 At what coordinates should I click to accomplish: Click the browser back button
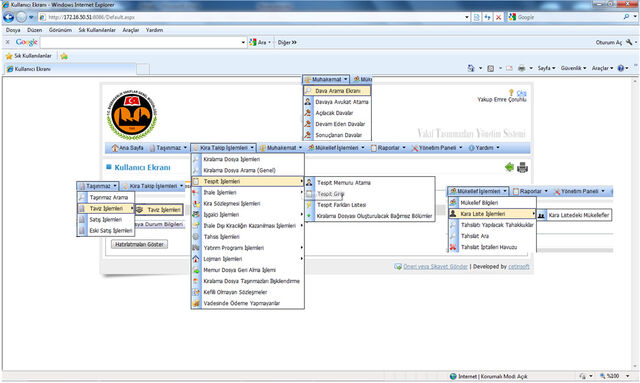coord(8,17)
